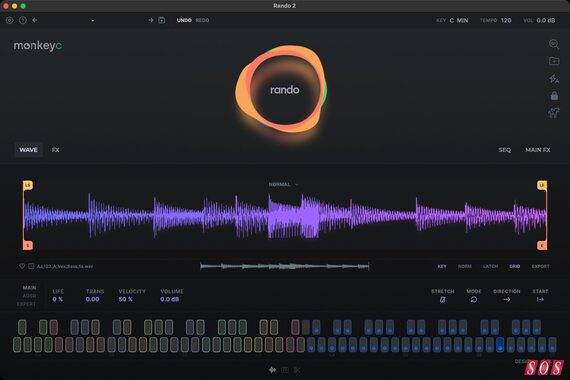The height and width of the screenshot is (380, 570).
Task: Open the NORMAL playback mode dropdown
Action: pos(284,185)
